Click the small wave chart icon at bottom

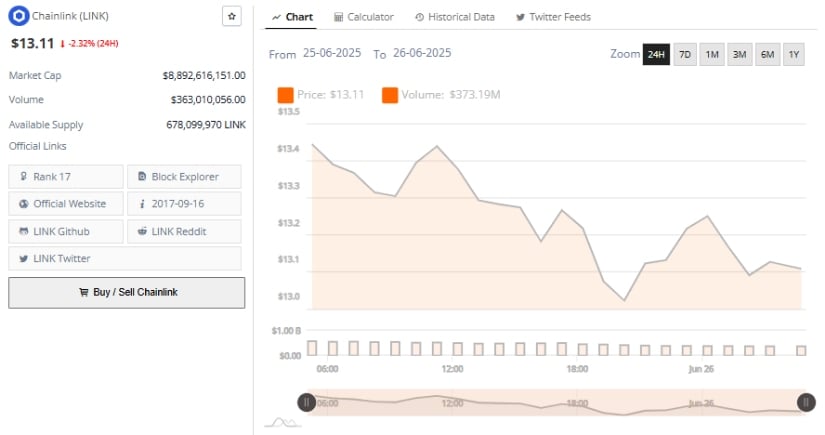pyautogui.click(x=283, y=422)
